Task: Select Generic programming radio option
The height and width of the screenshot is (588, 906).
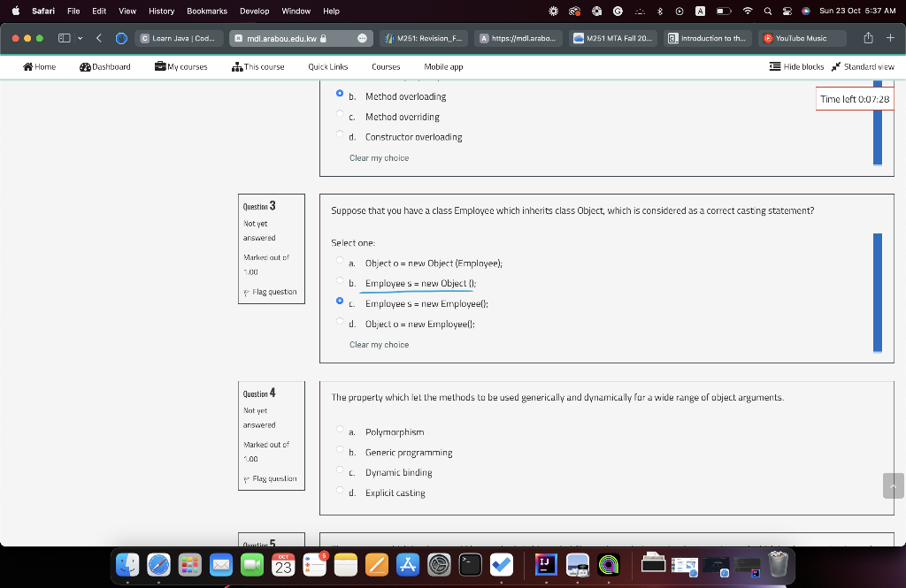Action: 340,449
